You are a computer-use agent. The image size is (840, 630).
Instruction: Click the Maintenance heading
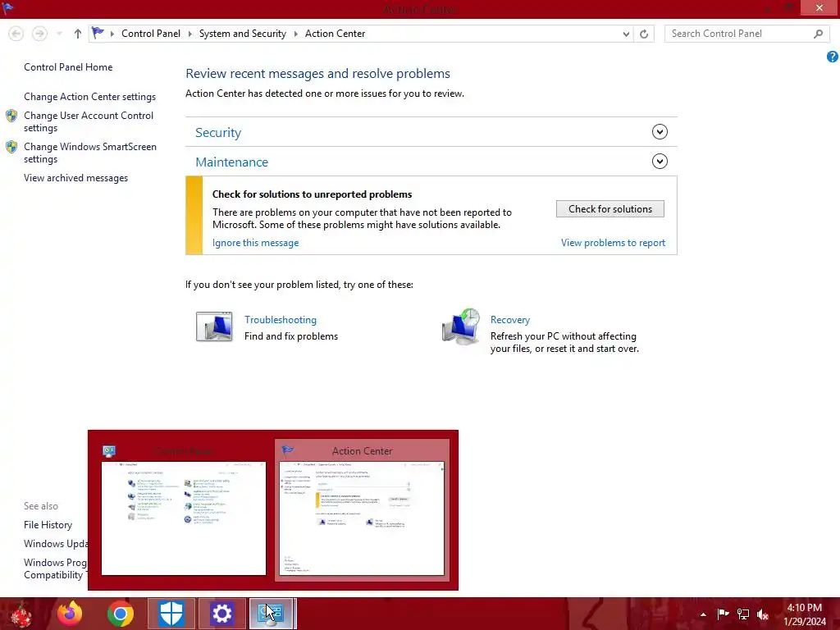point(231,162)
